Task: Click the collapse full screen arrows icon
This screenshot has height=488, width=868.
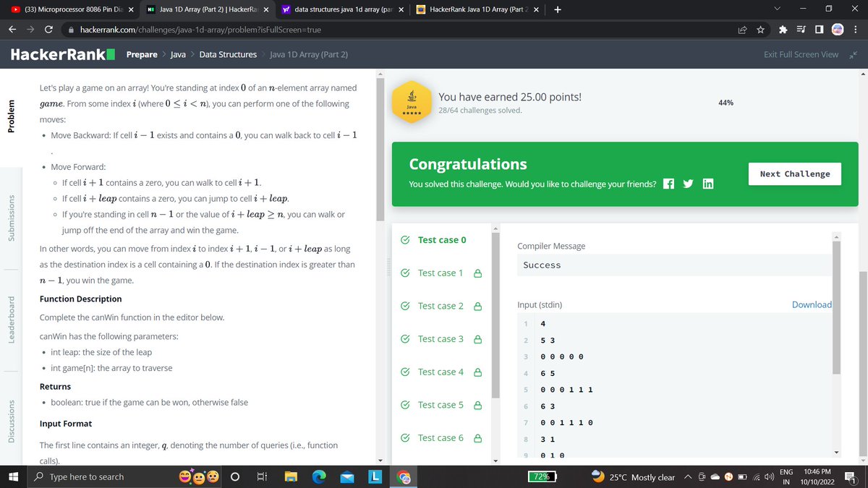Action: (851, 54)
